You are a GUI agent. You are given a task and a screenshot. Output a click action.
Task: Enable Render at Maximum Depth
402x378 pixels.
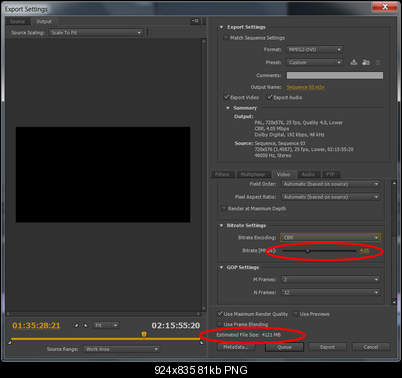click(224, 208)
